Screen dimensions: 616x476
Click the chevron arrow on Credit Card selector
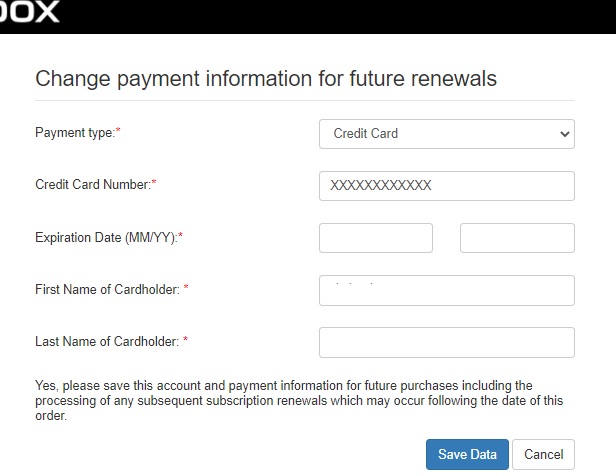point(565,134)
